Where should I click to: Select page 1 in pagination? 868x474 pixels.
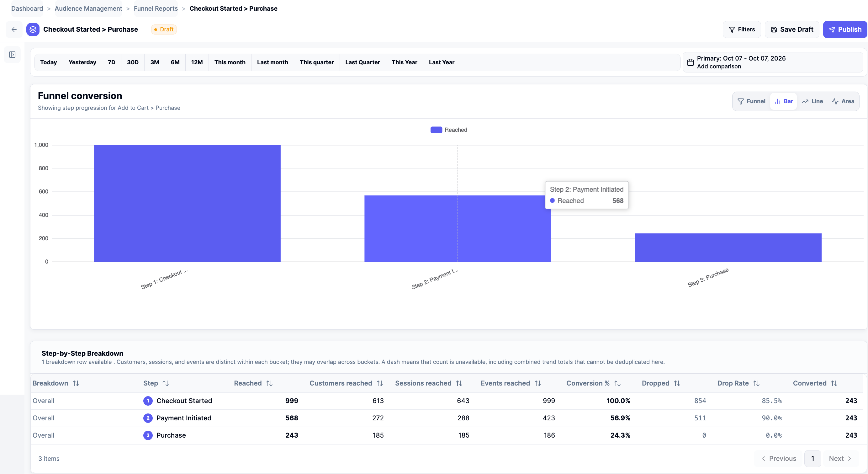point(812,459)
